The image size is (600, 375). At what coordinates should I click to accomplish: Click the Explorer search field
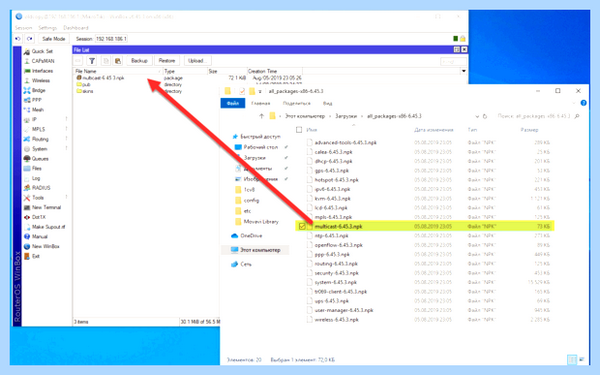coord(536,116)
